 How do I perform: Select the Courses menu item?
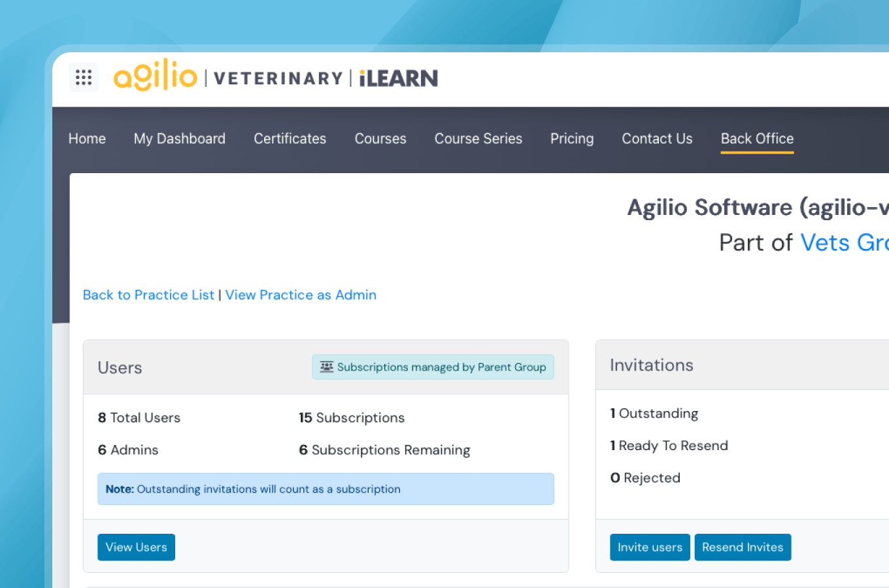pos(380,139)
